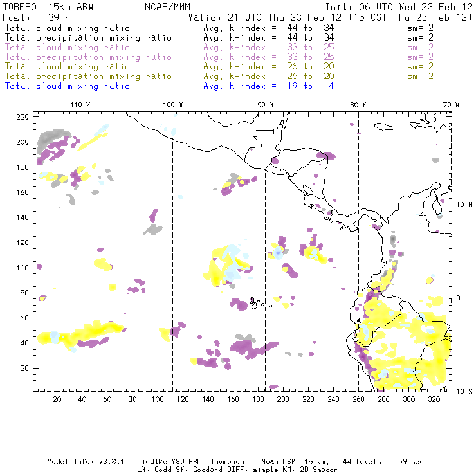Select the '90 W' longitude label
This screenshot has width=476, height=476.
[266, 105]
